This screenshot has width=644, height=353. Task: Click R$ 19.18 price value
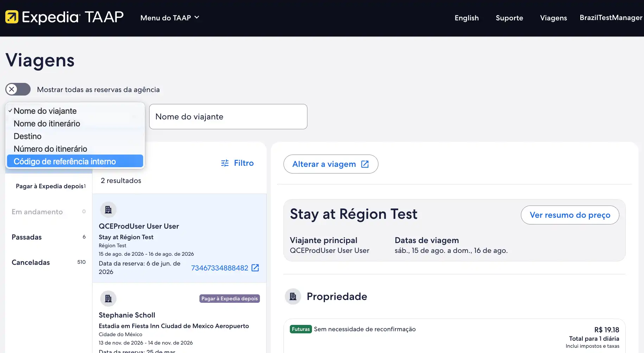click(607, 330)
